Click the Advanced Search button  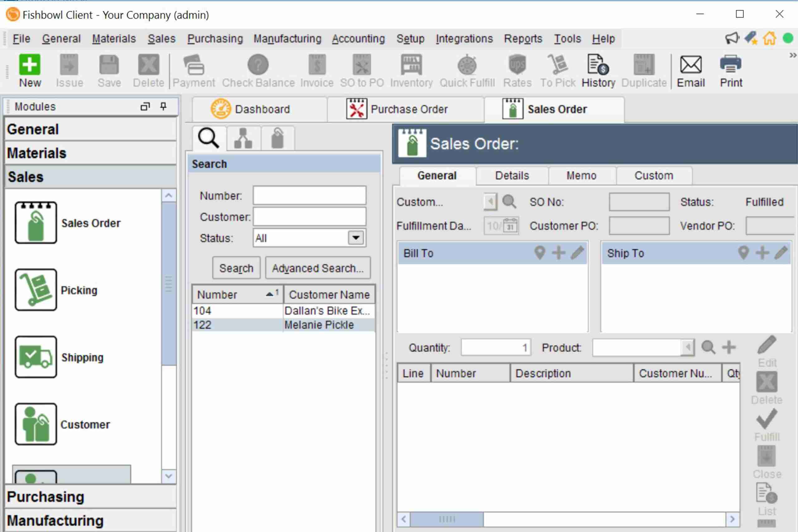point(318,268)
